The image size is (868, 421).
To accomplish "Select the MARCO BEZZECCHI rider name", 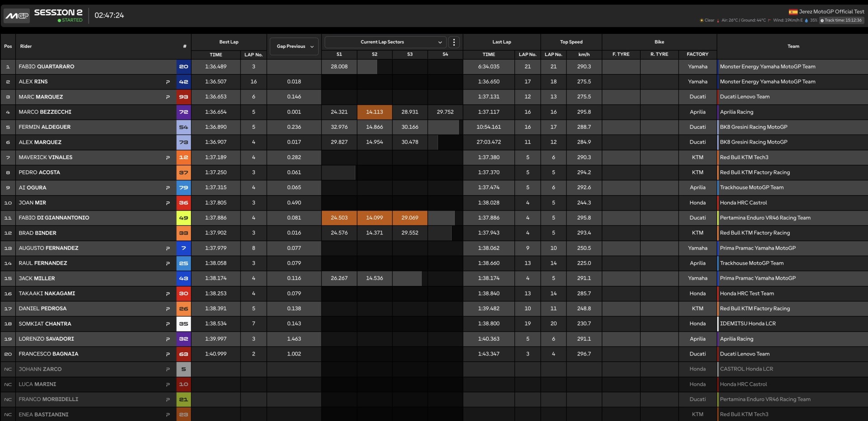I will coord(45,112).
